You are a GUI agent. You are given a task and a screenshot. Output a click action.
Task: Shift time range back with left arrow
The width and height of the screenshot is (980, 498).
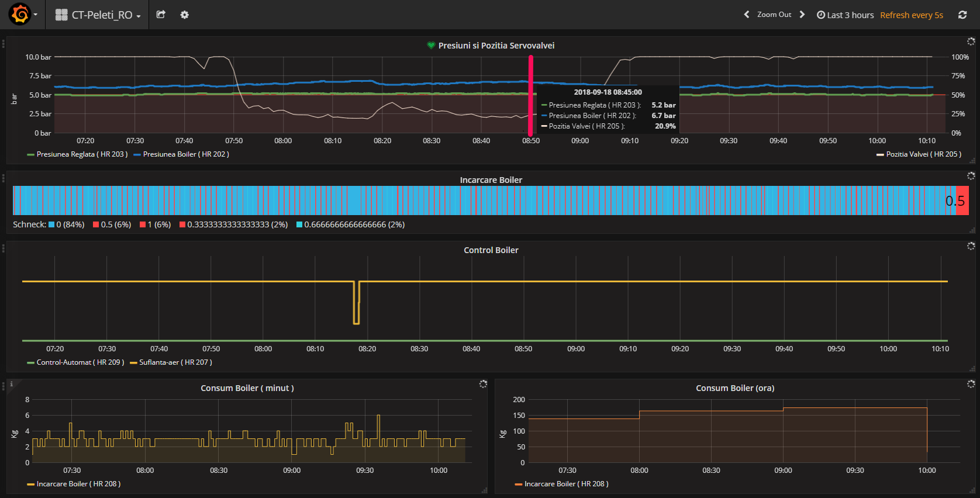(x=746, y=15)
